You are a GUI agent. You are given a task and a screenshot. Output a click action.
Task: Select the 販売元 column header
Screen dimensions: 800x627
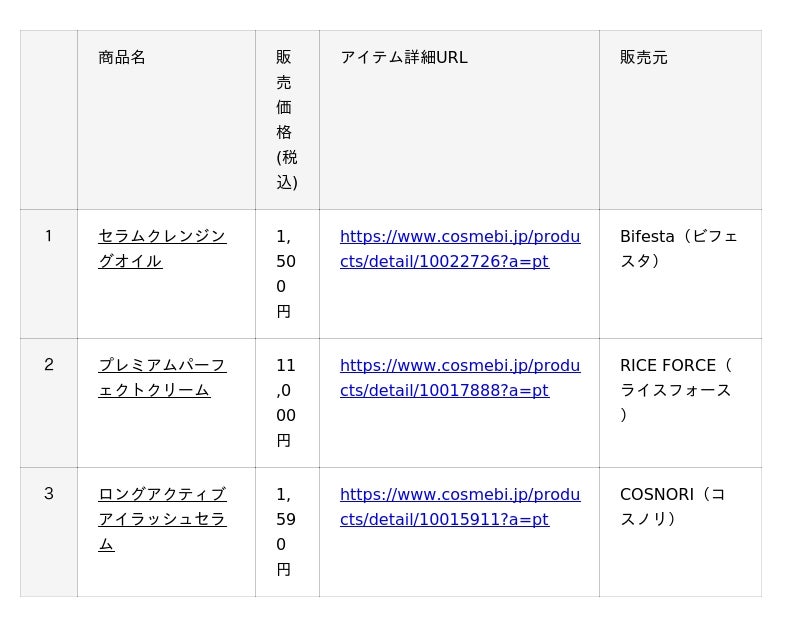click(644, 58)
